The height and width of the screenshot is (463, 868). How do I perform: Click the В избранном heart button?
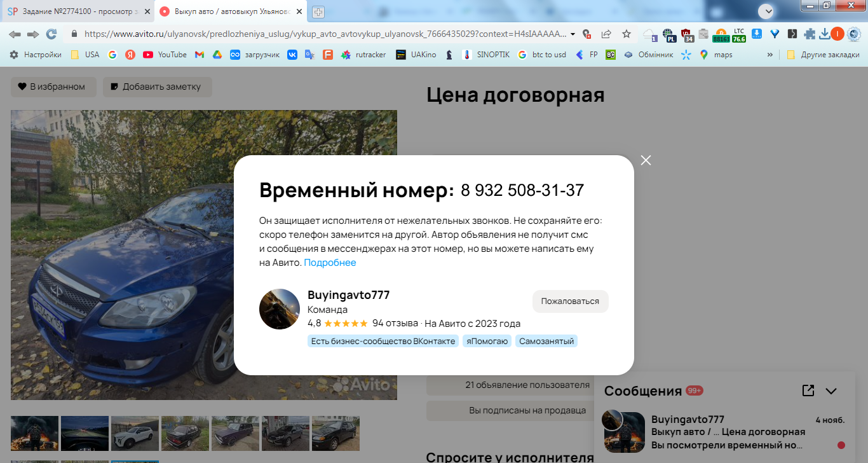coord(53,87)
